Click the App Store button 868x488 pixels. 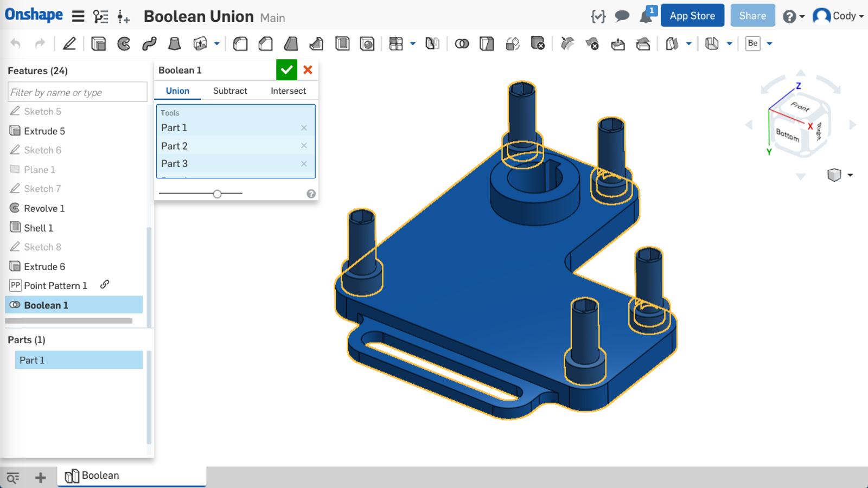[692, 16]
